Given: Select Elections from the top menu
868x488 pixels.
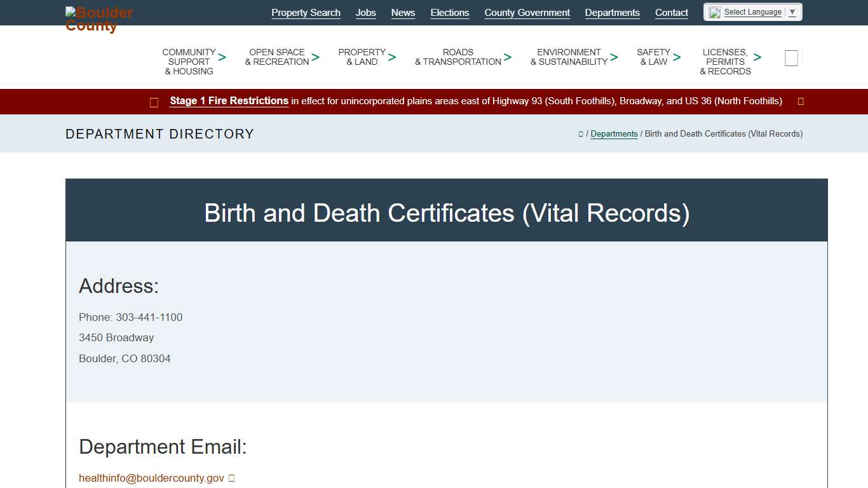Looking at the screenshot, I should [449, 13].
